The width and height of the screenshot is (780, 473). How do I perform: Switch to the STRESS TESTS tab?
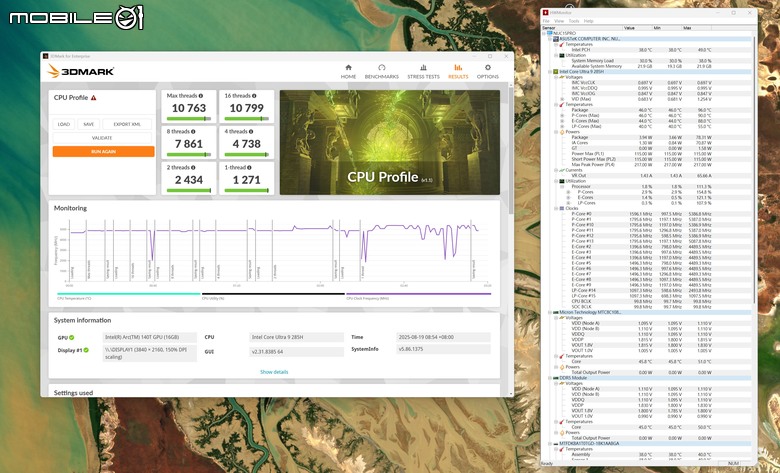tap(423, 72)
